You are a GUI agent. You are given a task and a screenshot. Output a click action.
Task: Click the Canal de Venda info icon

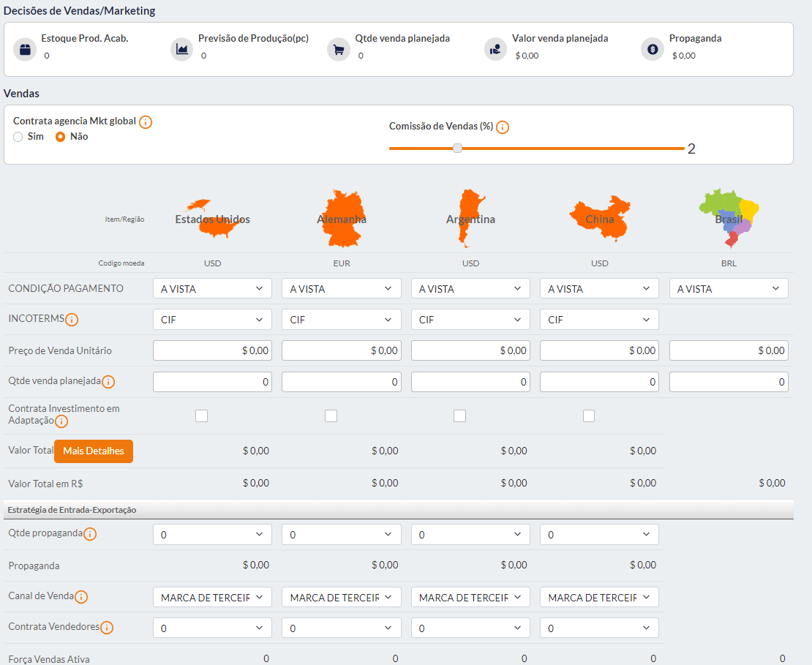[81, 597]
